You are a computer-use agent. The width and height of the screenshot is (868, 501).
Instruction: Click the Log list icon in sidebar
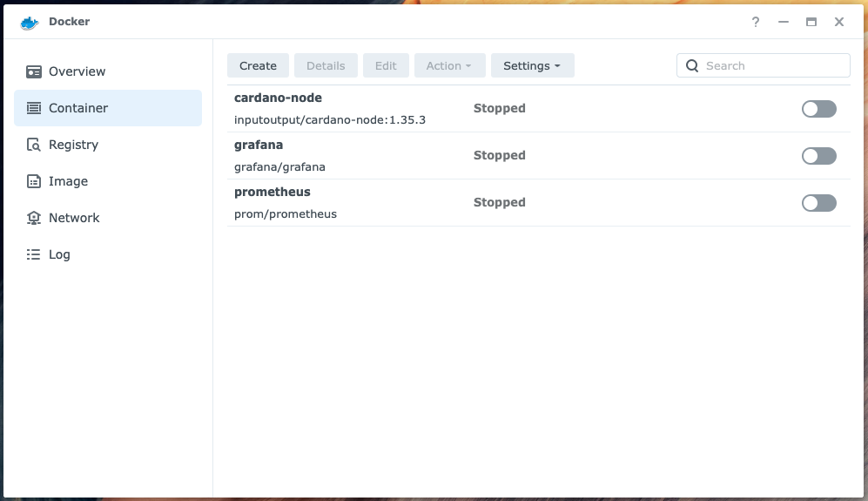coord(34,254)
